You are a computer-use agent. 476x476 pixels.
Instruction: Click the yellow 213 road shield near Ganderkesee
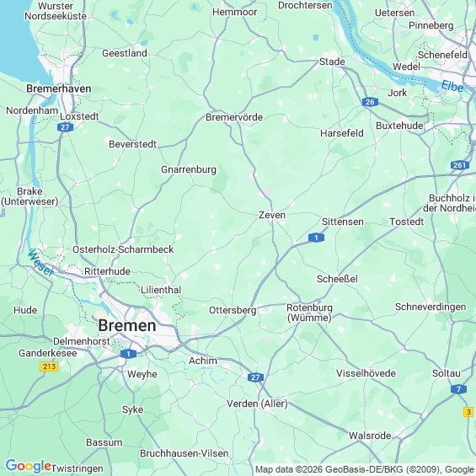pos(49,366)
